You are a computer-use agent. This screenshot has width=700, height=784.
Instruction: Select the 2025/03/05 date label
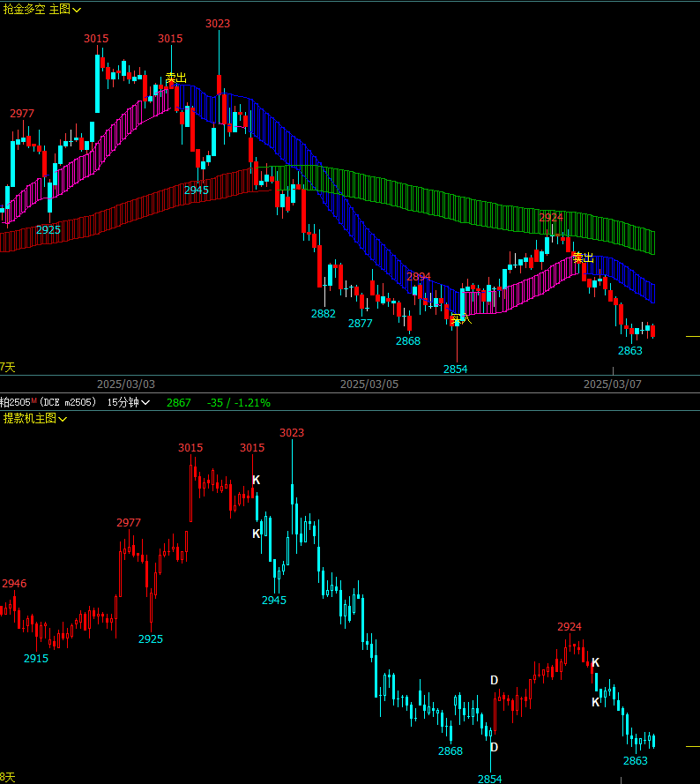(369, 384)
